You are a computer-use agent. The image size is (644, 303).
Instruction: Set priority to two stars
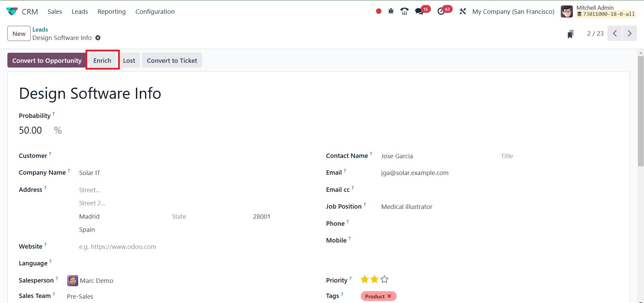coord(375,279)
